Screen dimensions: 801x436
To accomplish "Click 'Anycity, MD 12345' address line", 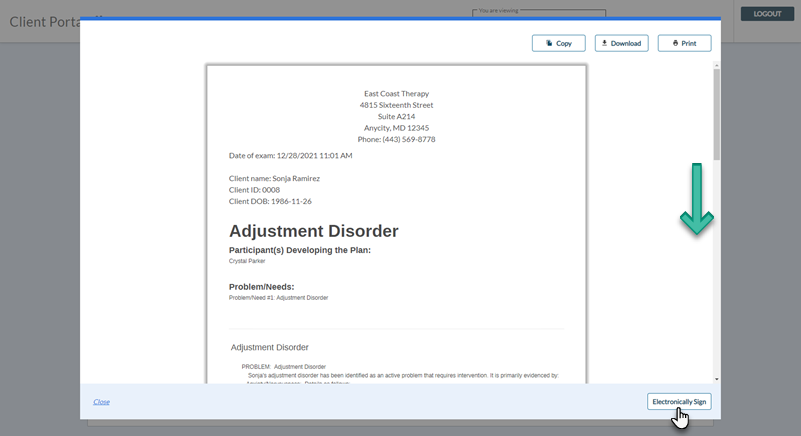I will pyautogui.click(x=396, y=128).
